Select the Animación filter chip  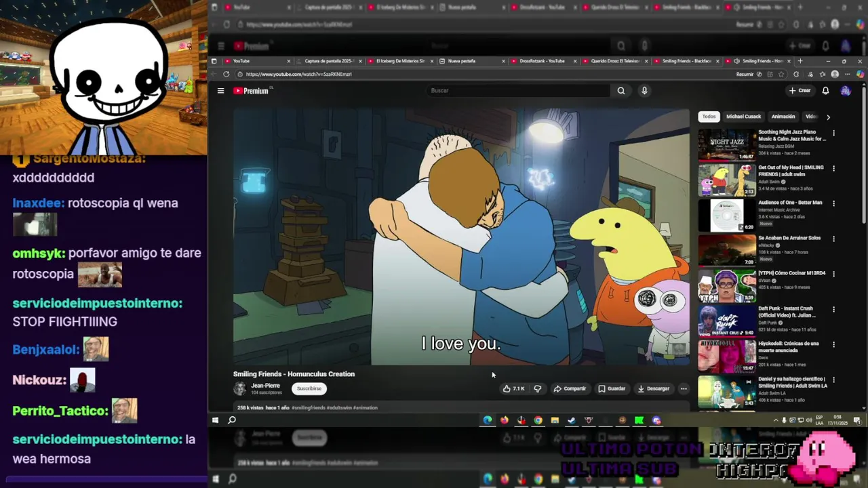[x=783, y=117]
